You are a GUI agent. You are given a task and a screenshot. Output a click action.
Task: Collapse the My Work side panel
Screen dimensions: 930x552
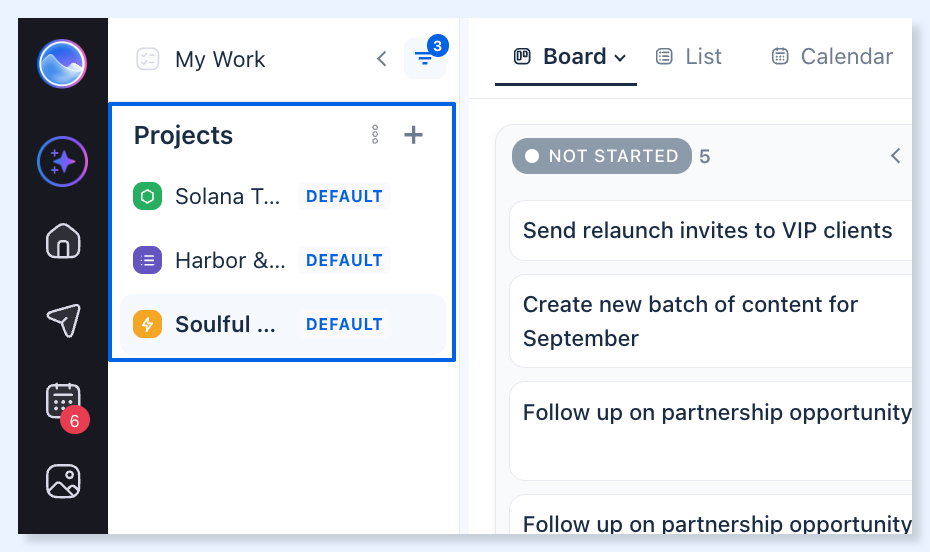[x=381, y=59]
